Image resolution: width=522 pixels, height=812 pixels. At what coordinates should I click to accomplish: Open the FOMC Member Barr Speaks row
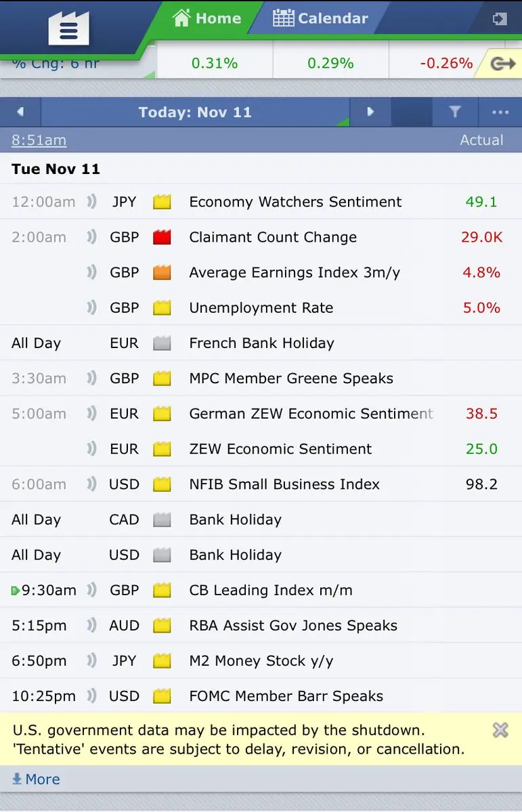pyautogui.click(x=261, y=696)
